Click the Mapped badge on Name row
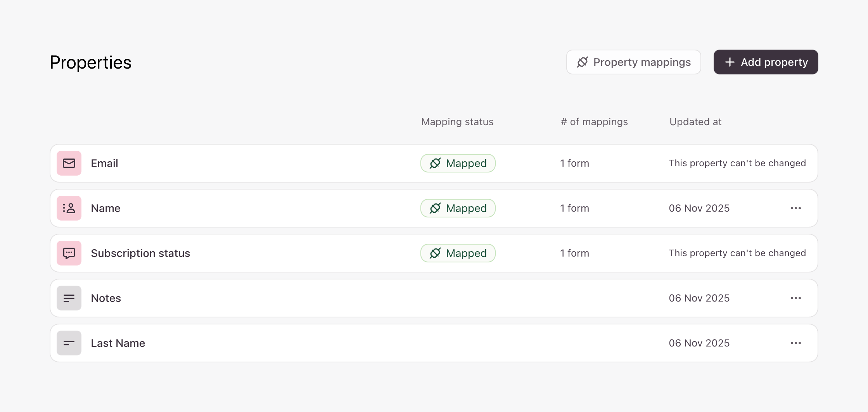Image resolution: width=868 pixels, height=412 pixels. pos(458,208)
